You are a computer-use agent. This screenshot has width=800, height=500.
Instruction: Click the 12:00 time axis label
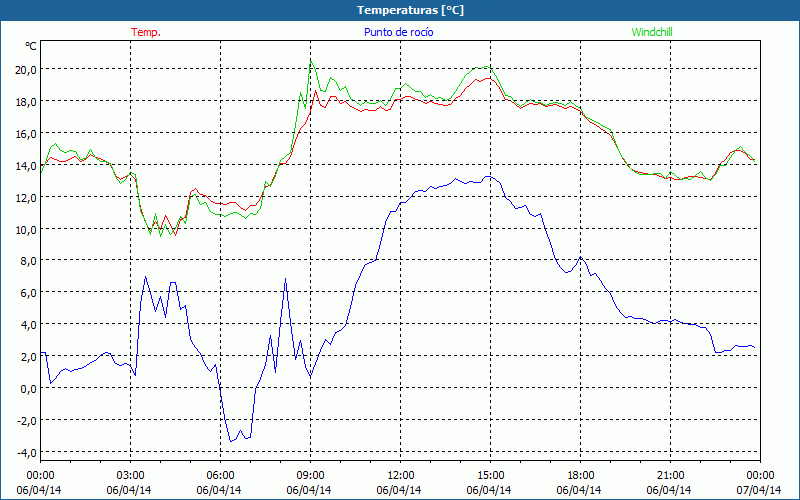click(401, 476)
